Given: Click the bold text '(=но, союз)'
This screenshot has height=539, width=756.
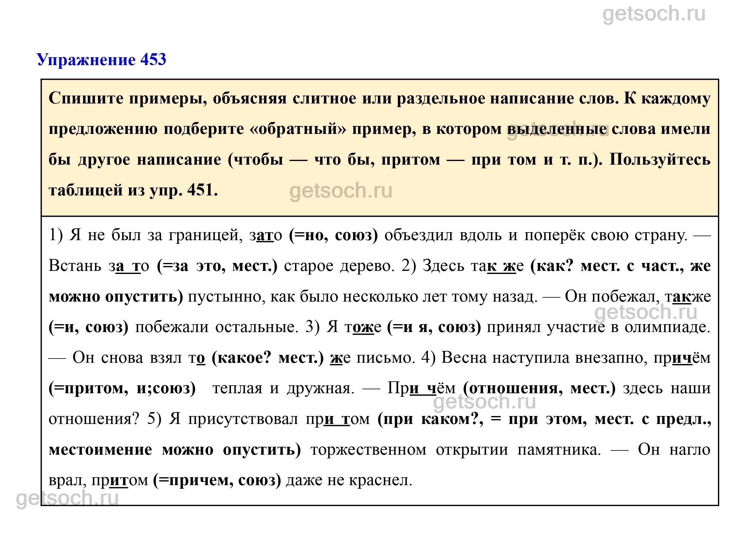Looking at the screenshot, I should (333, 235).
